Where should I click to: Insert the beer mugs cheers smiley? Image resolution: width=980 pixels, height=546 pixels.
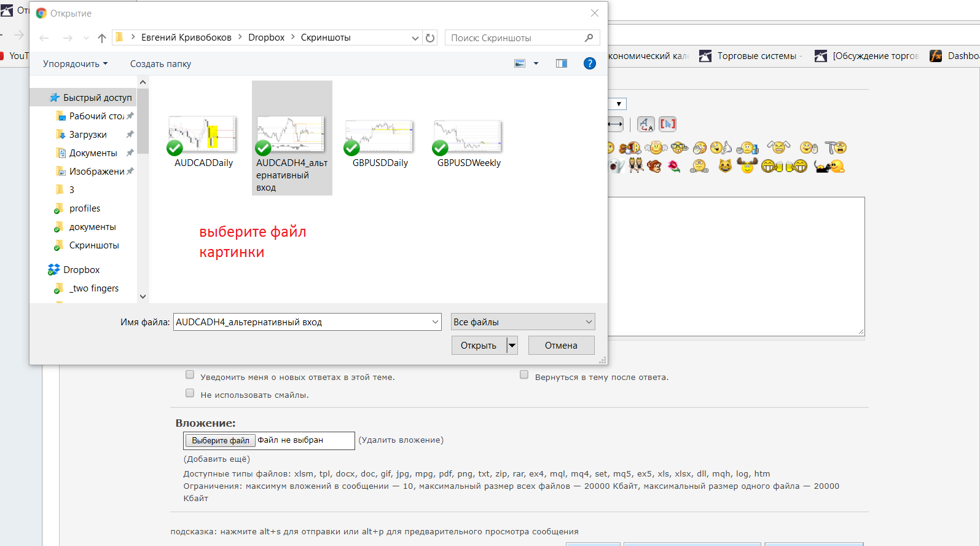pos(784,166)
